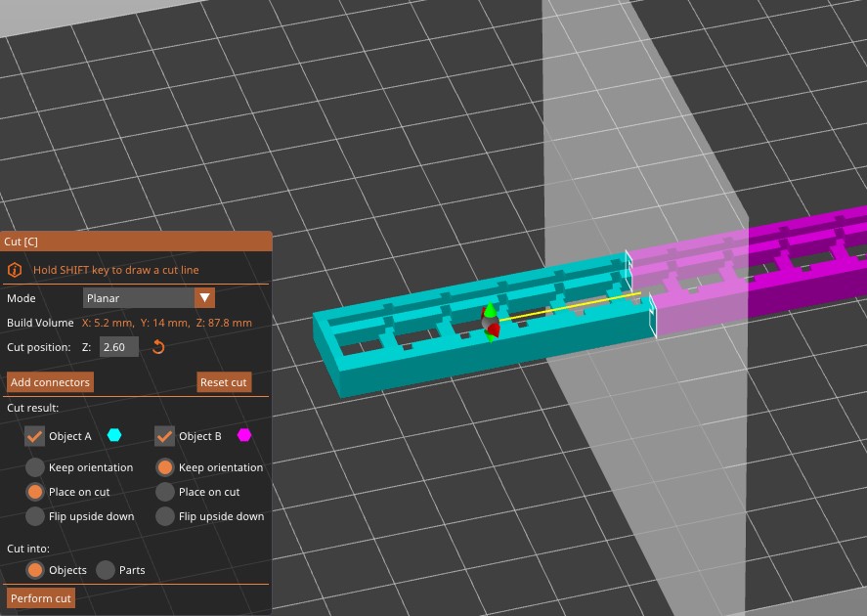Uncheck the Object A checkbox
The height and width of the screenshot is (616, 867).
(x=34, y=436)
